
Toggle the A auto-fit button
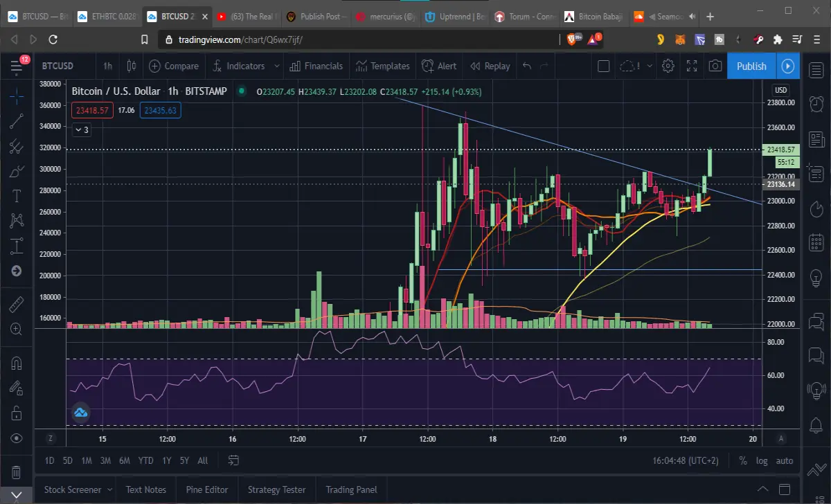point(781,438)
